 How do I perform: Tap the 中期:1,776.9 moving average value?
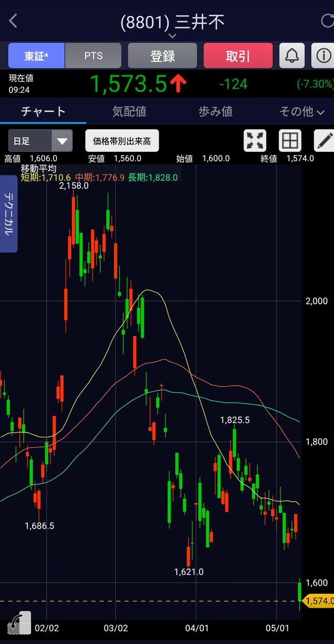[100, 177]
